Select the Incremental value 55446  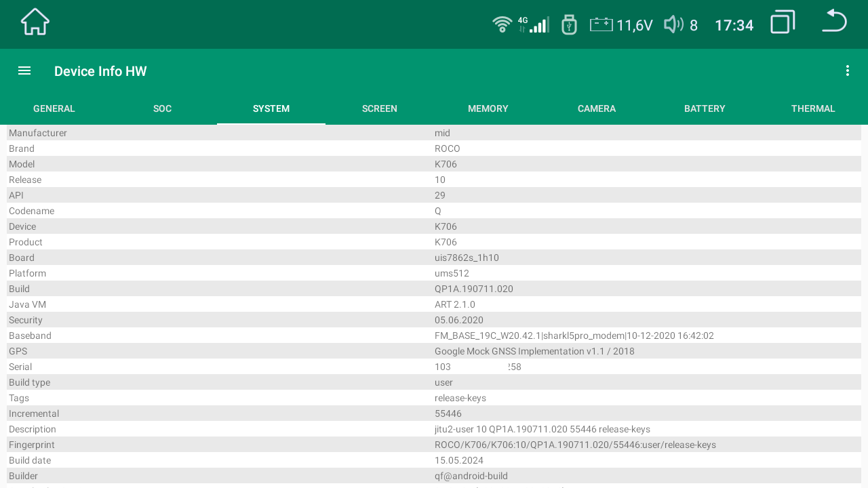(448, 413)
